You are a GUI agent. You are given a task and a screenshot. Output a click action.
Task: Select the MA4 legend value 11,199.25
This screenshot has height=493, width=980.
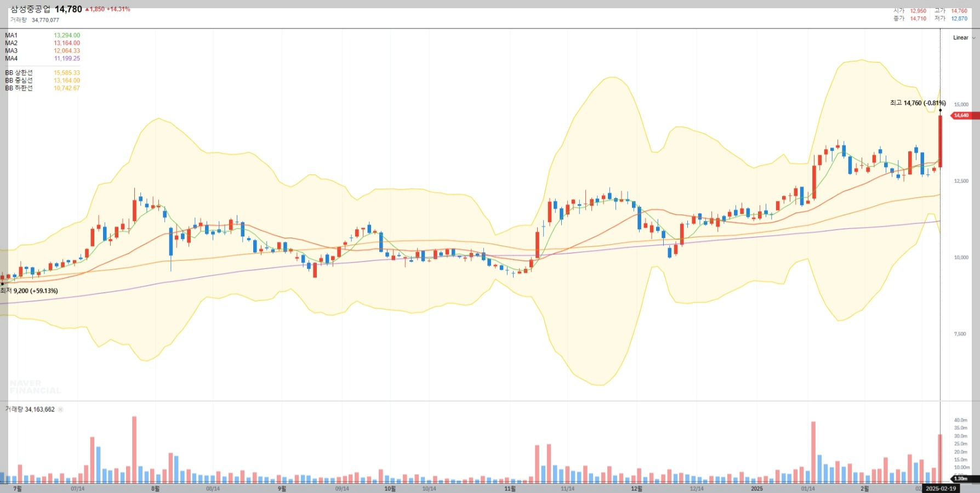(67, 59)
